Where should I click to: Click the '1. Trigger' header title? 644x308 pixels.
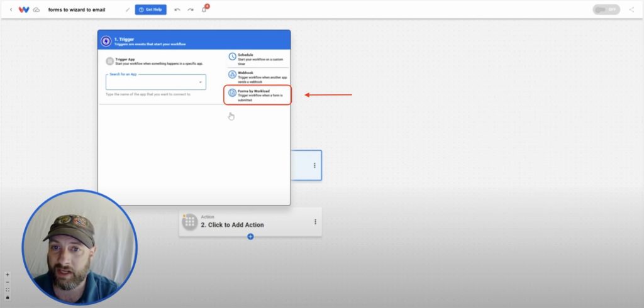(124, 40)
